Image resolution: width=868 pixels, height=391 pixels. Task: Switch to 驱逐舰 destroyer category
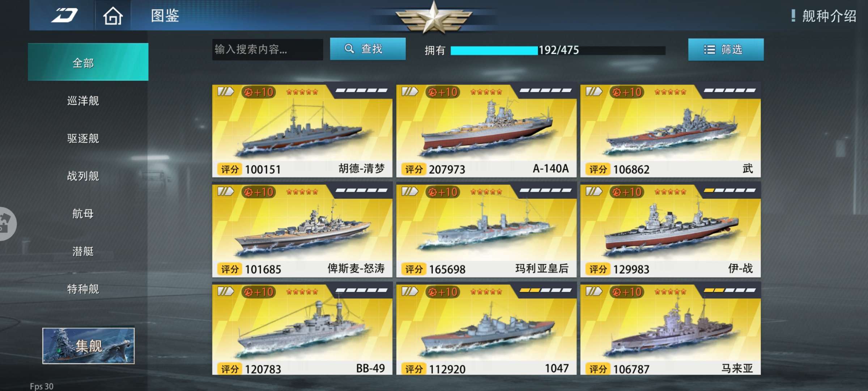[x=83, y=138]
